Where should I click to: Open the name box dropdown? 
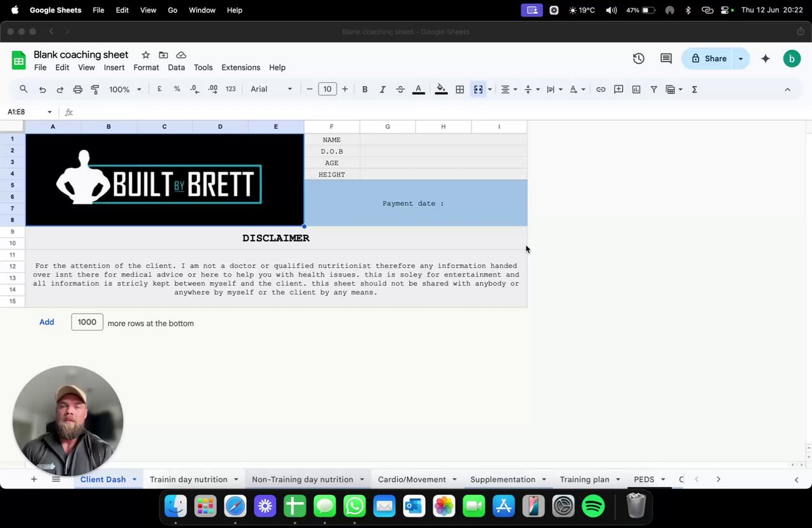point(49,112)
